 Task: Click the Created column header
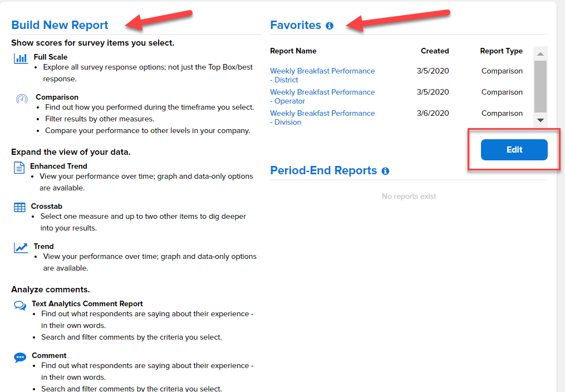[435, 51]
